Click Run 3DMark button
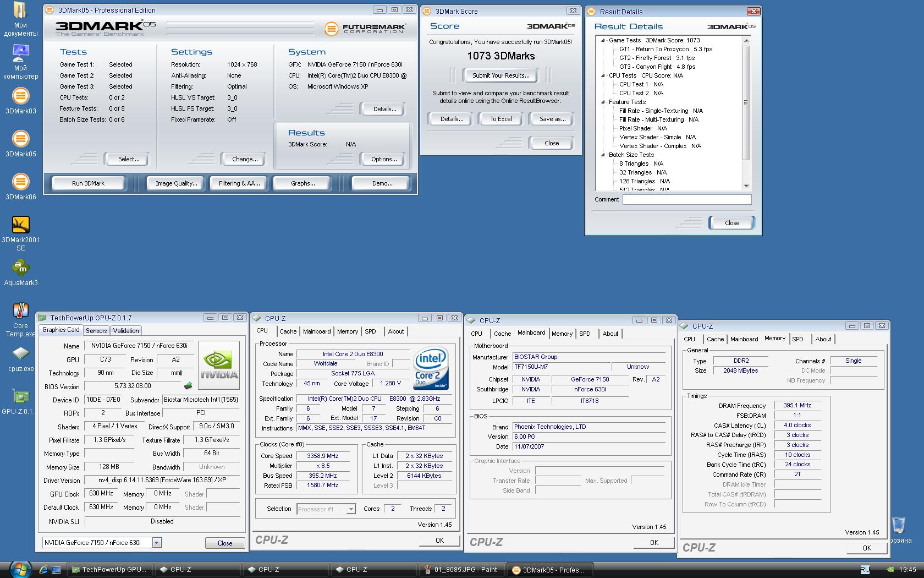 pyautogui.click(x=88, y=183)
